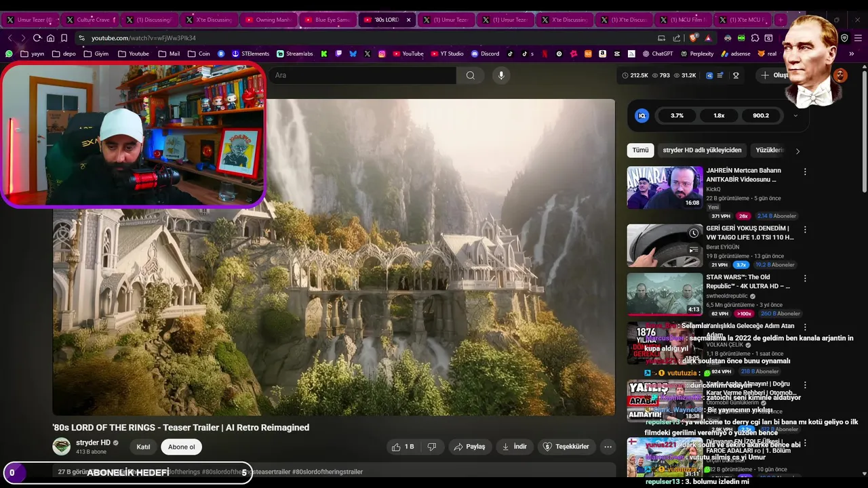This screenshot has width=868, height=488.
Task: Open options menu for STAR WARS video
Action: [x=805, y=279]
